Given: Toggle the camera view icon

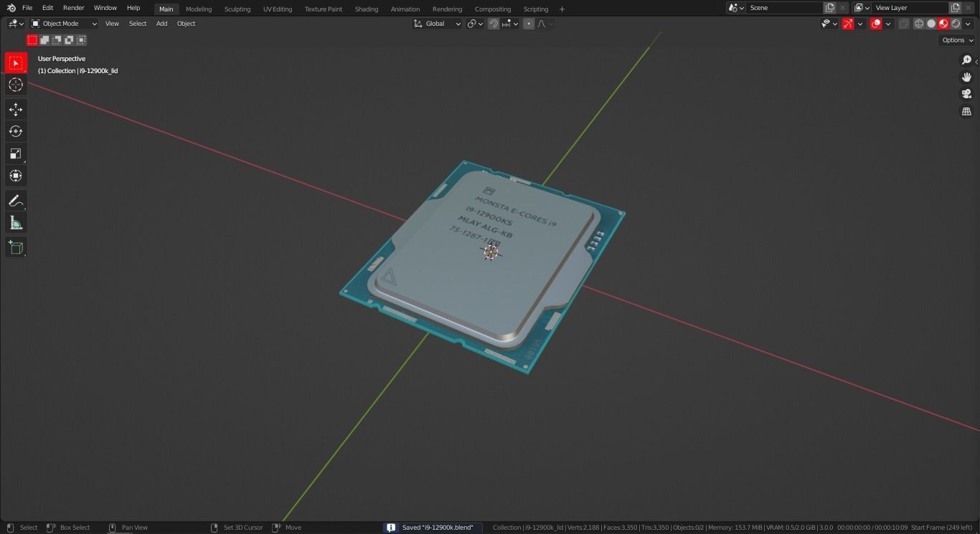Looking at the screenshot, I should 966,94.
